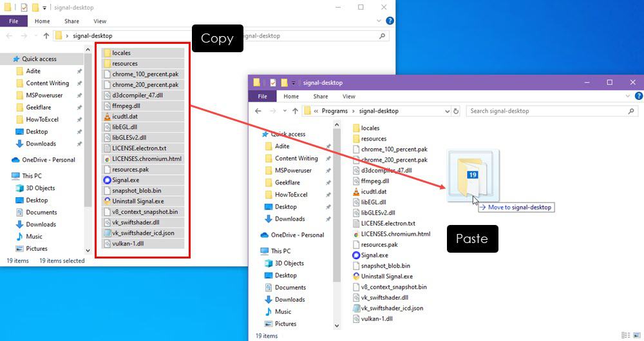Click breadcrumb chevron before Programs in front window
The image size is (644, 341).
click(316, 111)
